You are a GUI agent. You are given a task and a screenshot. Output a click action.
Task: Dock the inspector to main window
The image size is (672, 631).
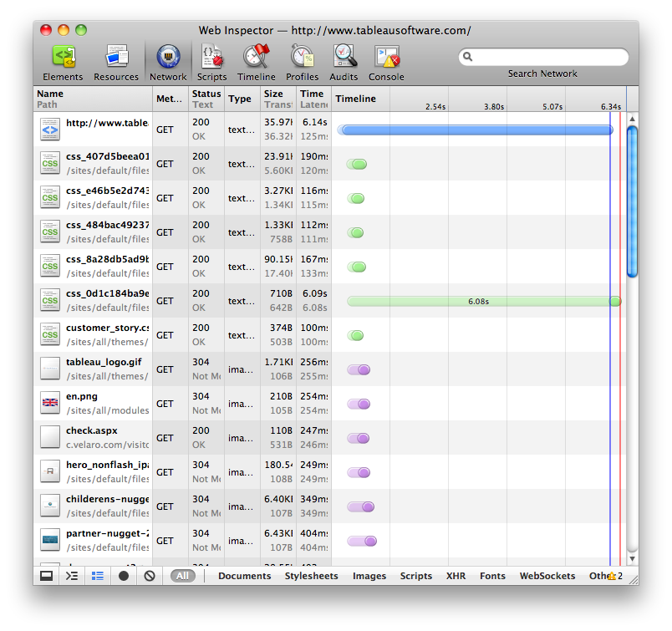pos(46,576)
